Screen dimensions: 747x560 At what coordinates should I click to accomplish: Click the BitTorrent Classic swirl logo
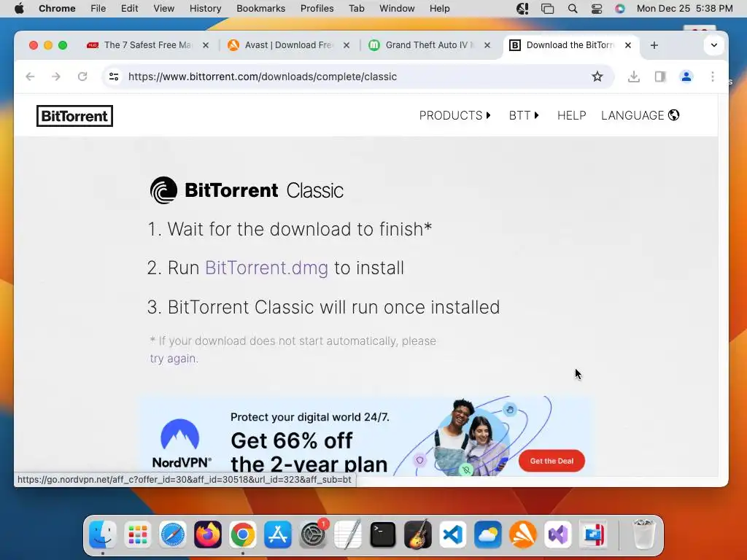pos(163,190)
